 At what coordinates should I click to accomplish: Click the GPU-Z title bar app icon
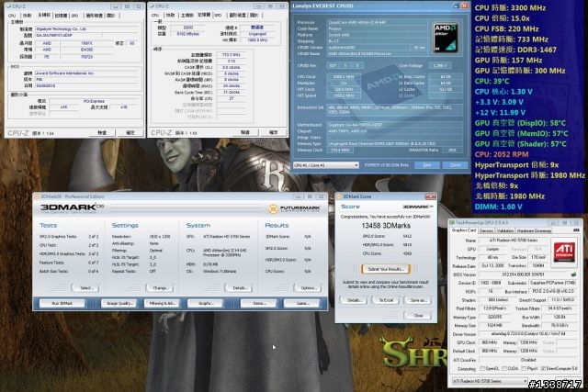[x=452, y=222]
